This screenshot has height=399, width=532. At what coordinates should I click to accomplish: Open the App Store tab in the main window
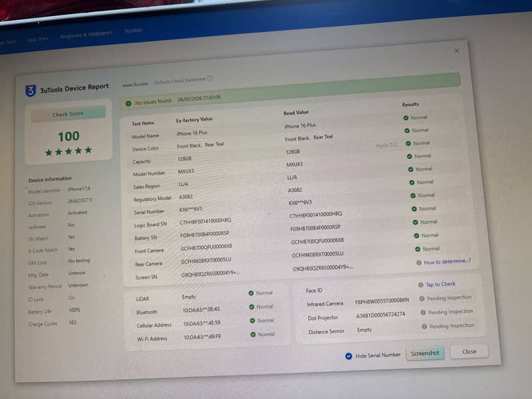tap(38, 39)
